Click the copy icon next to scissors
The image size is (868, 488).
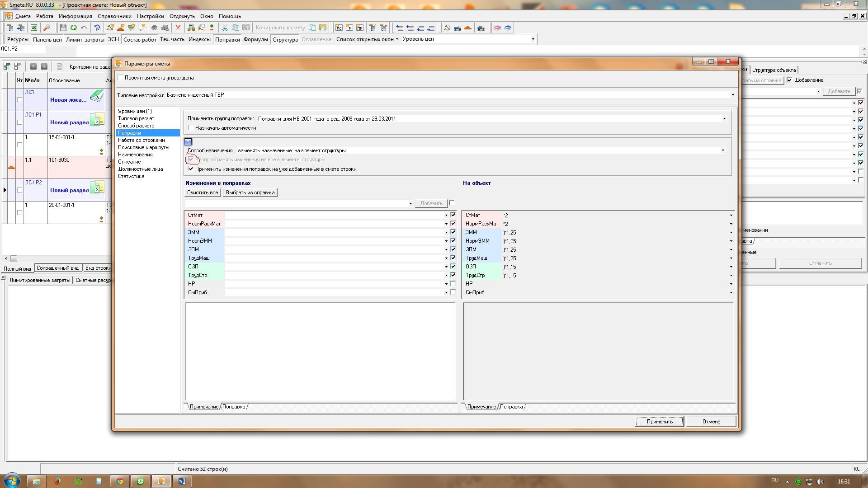point(235,28)
